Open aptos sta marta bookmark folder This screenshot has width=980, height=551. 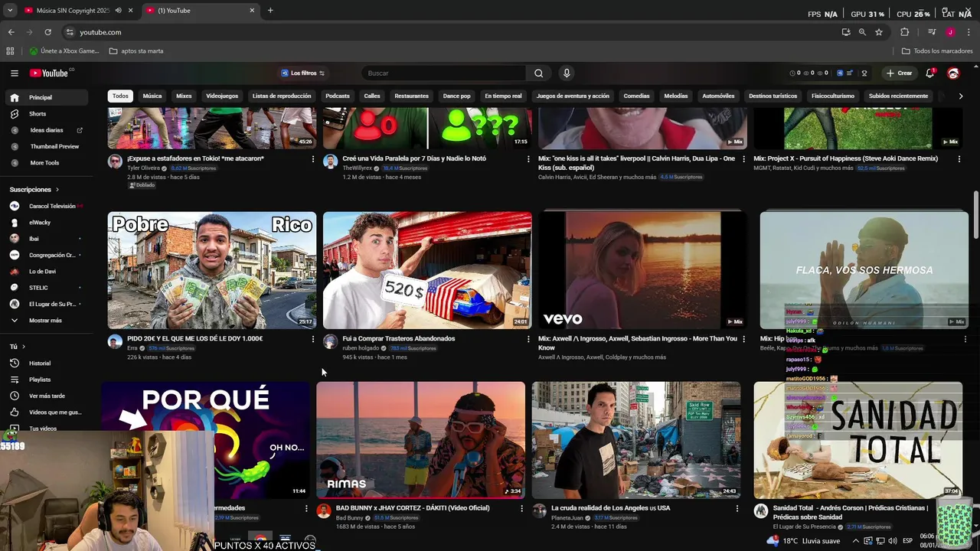(136, 51)
